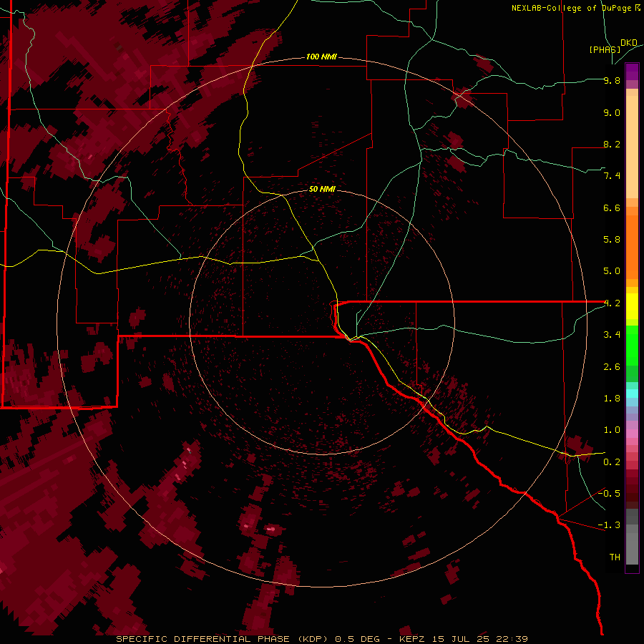Click the -1.3 scale label

tap(609, 525)
